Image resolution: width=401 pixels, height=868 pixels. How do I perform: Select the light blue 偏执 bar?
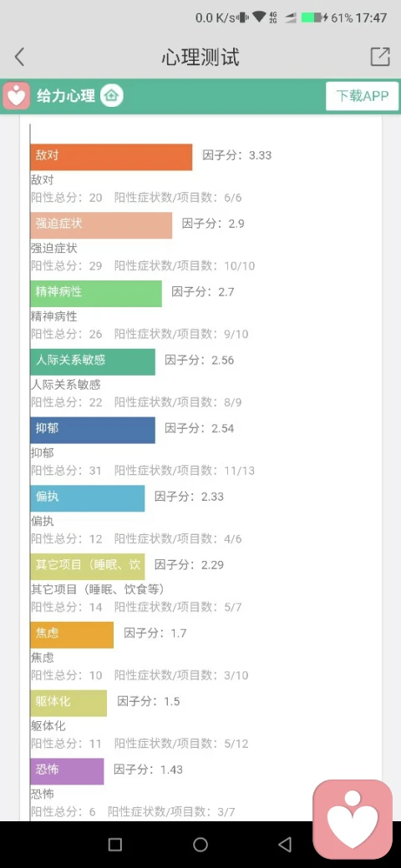tap(88, 498)
